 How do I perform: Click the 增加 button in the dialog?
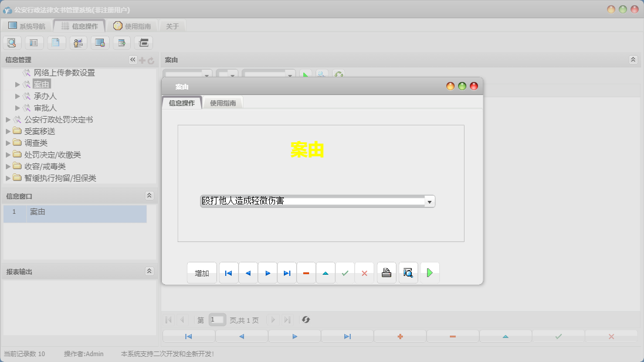pos(202,272)
